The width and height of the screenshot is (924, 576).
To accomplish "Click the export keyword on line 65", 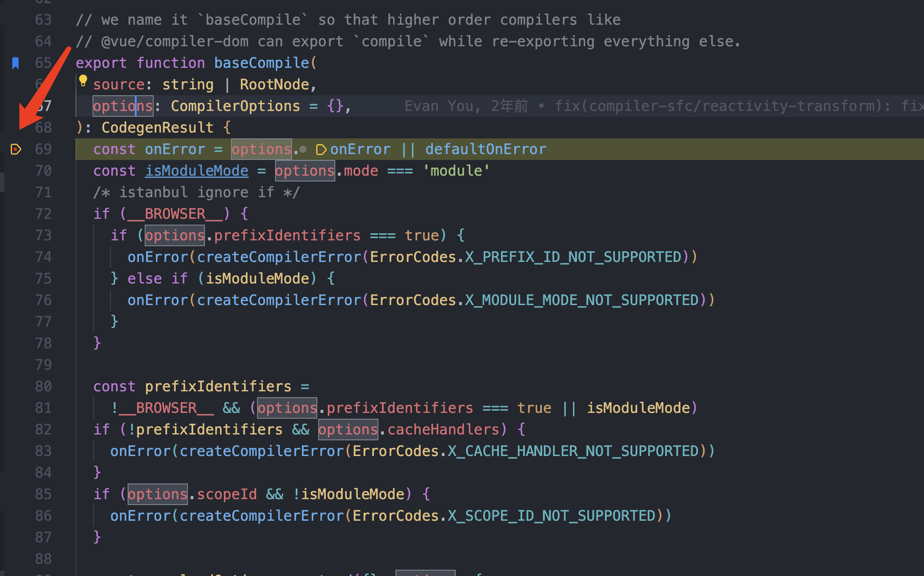I will click(101, 63).
